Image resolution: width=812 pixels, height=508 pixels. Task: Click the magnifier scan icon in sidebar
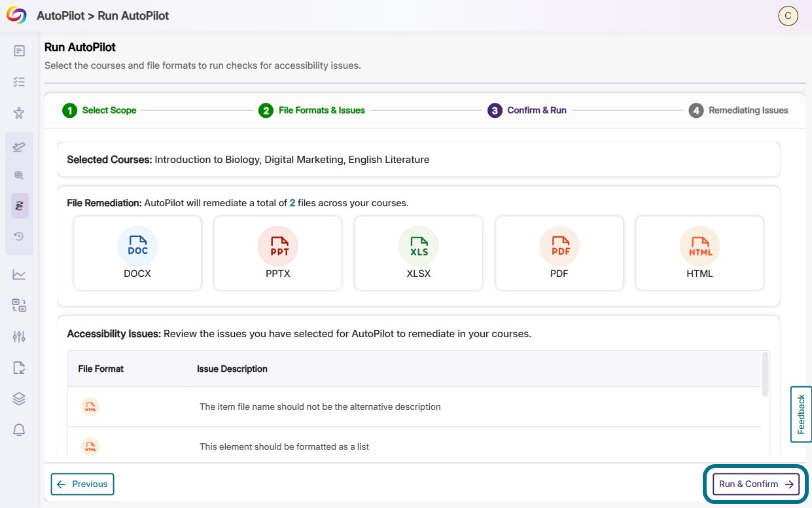19,175
